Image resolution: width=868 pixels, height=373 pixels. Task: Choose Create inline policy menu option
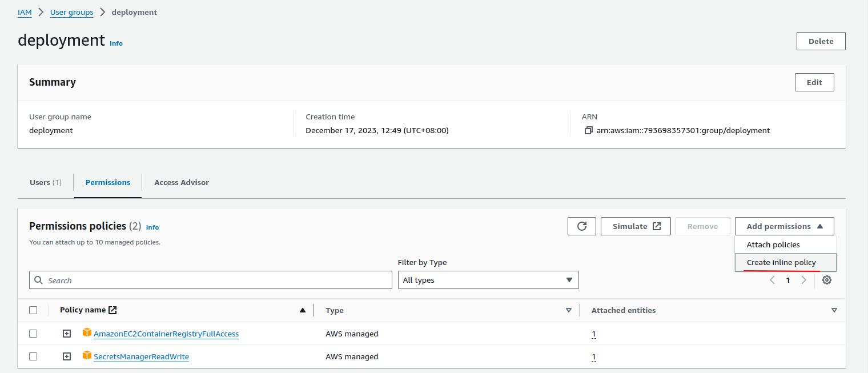[781, 263]
